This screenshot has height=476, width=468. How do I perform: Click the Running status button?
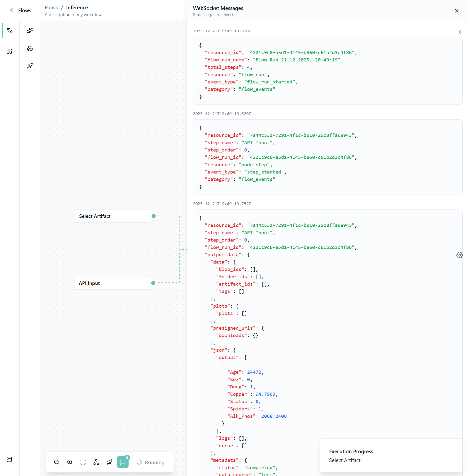click(x=150, y=462)
